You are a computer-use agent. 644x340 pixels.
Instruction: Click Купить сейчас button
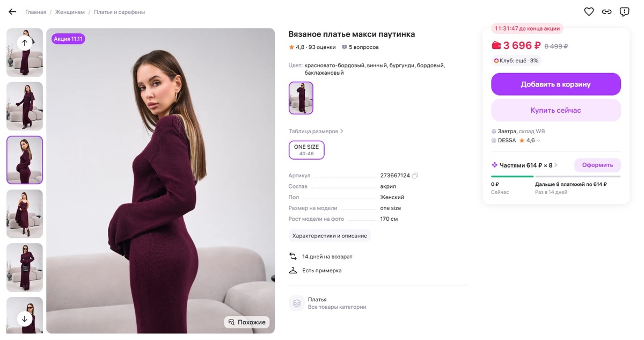[x=555, y=110]
